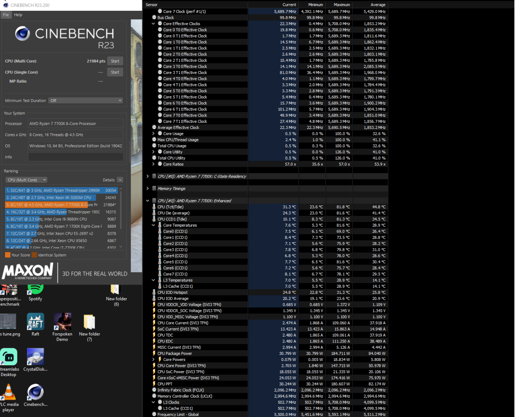The height and width of the screenshot is (417, 532).
Task: Click the Maximum column header
Action: (x=339, y=5)
